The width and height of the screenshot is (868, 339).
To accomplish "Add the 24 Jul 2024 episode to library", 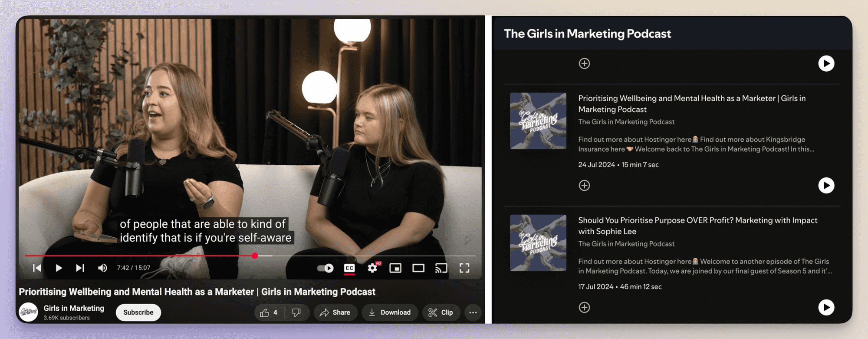I will (x=585, y=186).
